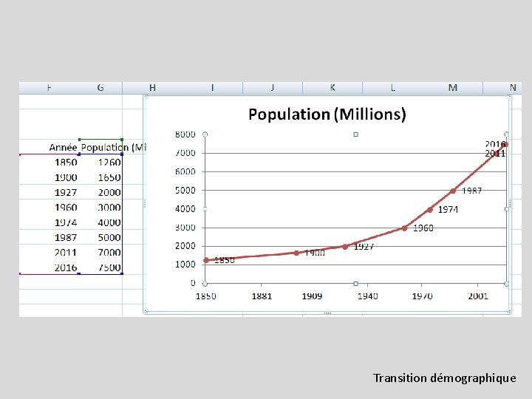Viewport: 532px width, 399px height.
Task: Select population cell 3000 in table
Action: pyautogui.click(x=100, y=207)
